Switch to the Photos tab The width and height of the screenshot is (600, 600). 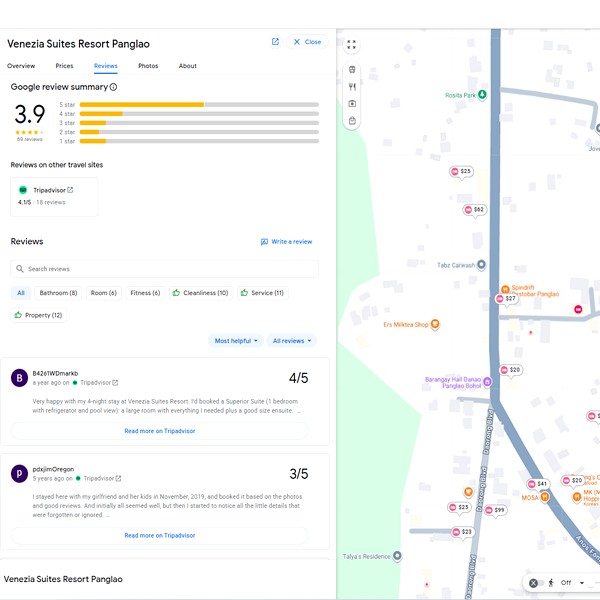148,66
